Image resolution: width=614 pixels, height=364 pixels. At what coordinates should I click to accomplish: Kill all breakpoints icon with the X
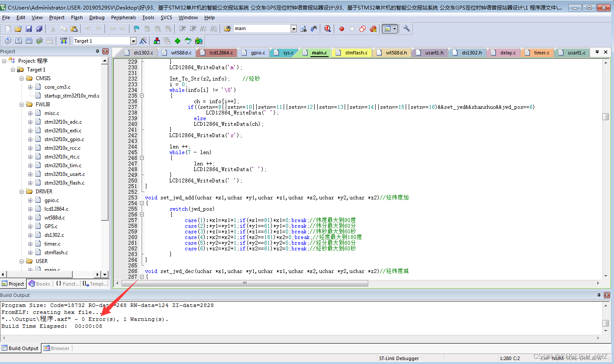(x=373, y=29)
